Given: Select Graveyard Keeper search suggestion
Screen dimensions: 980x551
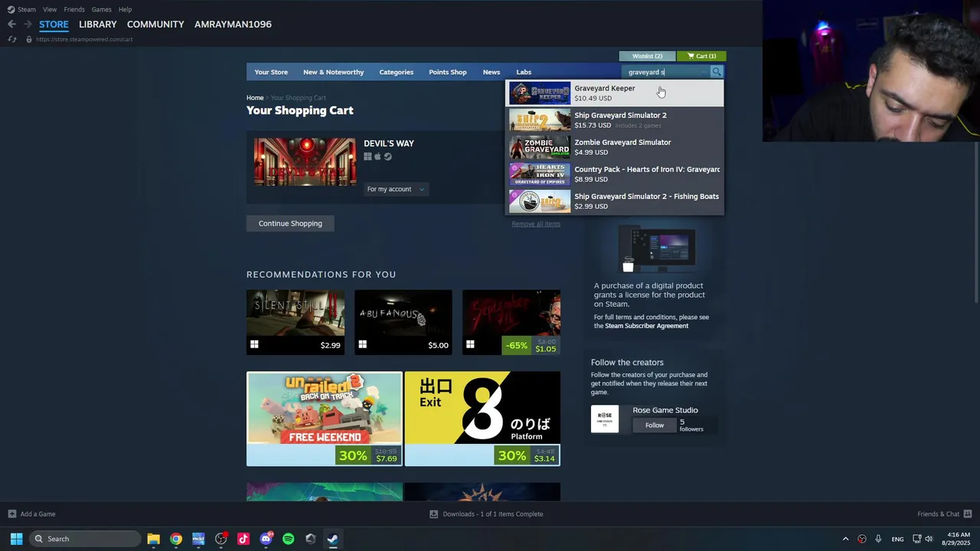Looking at the screenshot, I should tap(616, 93).
